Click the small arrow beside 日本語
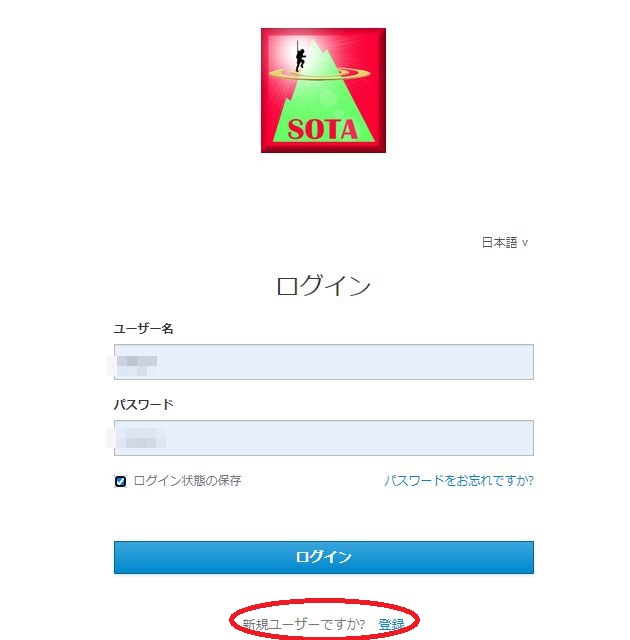This screenshot has height=640, width=630. 525,243
